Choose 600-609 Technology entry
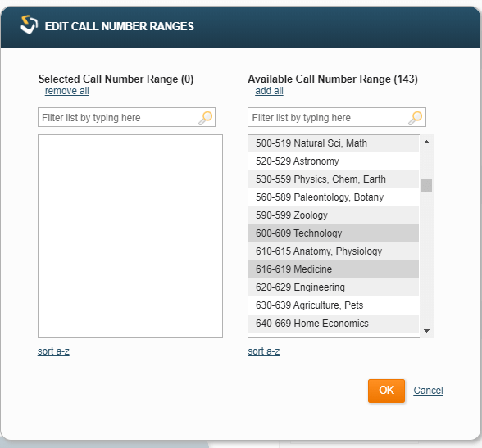 click(334, 233)
